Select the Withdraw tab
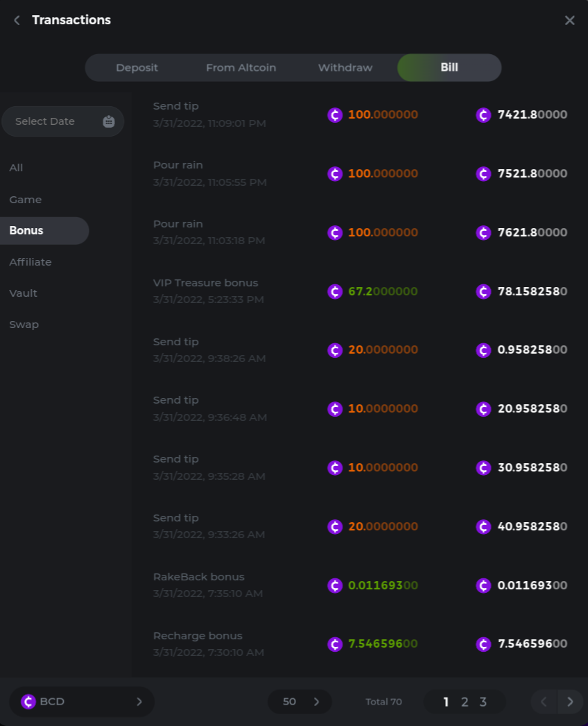The width and height of the screenshot is (588, 726). click(345, 68)
